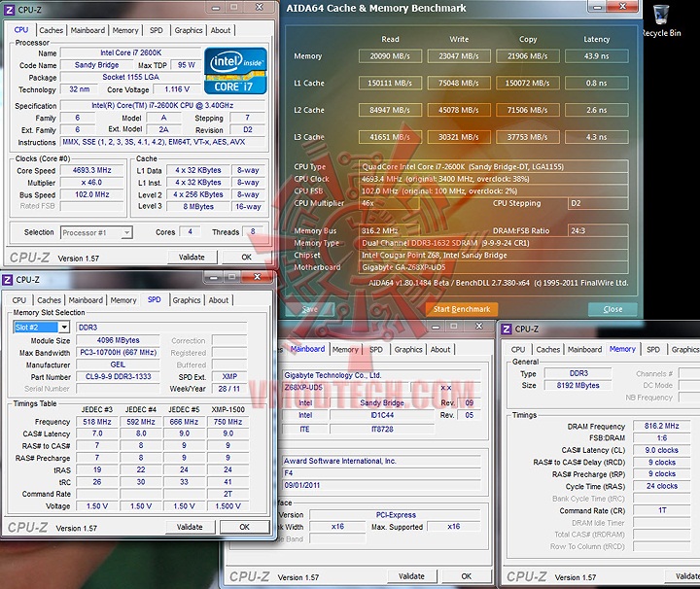Click the Core Speed value 4693.3 MHz

[92, 170]
